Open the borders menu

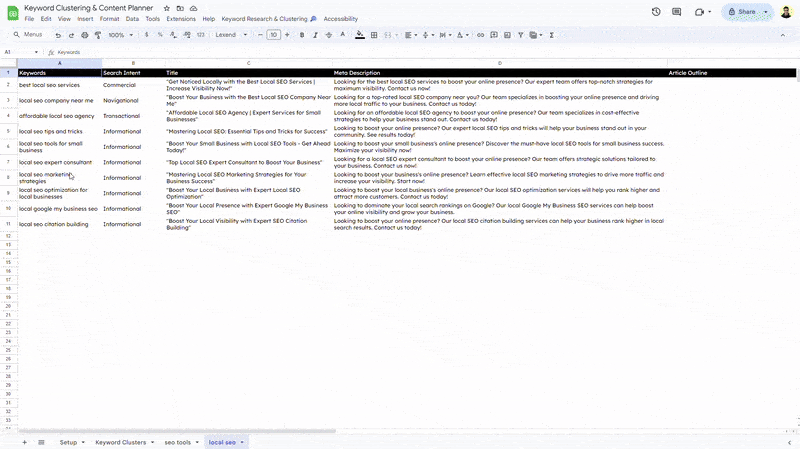374,35
